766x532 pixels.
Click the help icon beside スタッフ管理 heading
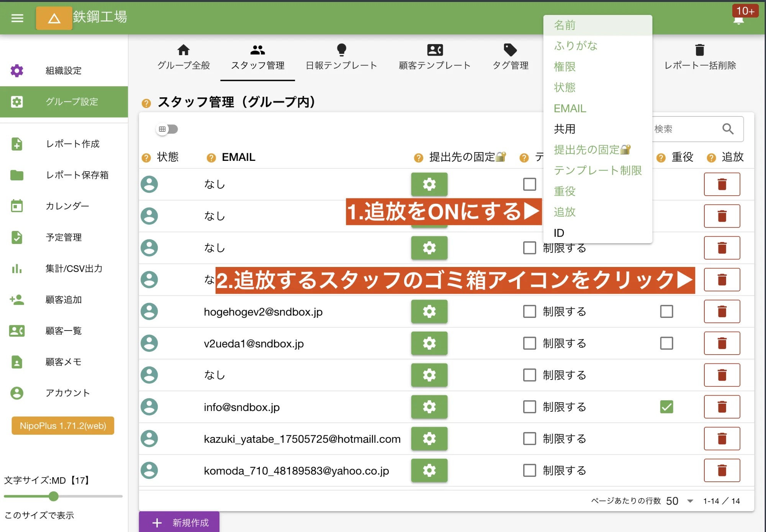point(146,103)
